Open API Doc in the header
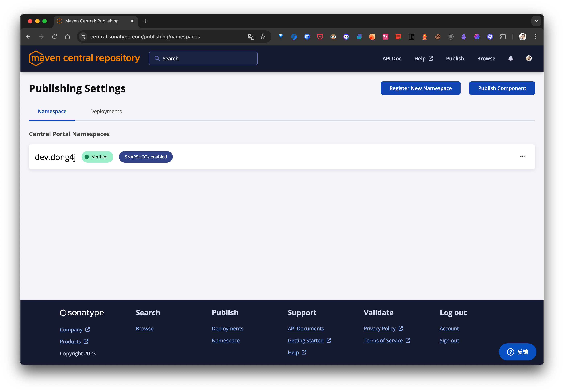 pos(392,58)
